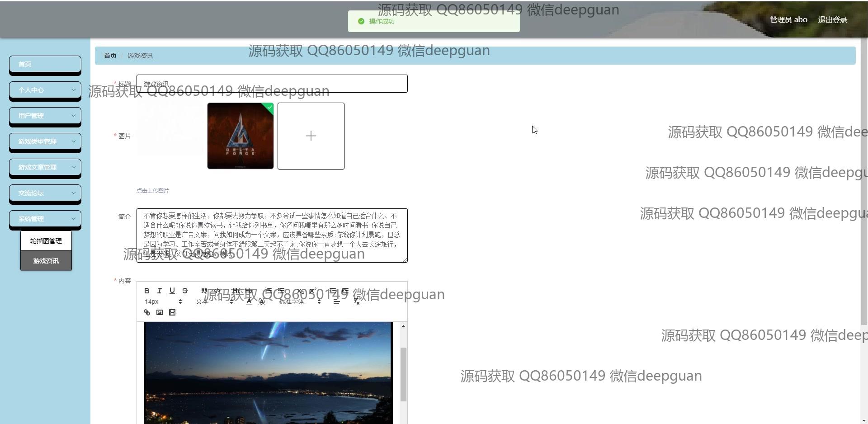Apply superscript formatting
Viewport: 868px width, 424px height.
[312, 291]
